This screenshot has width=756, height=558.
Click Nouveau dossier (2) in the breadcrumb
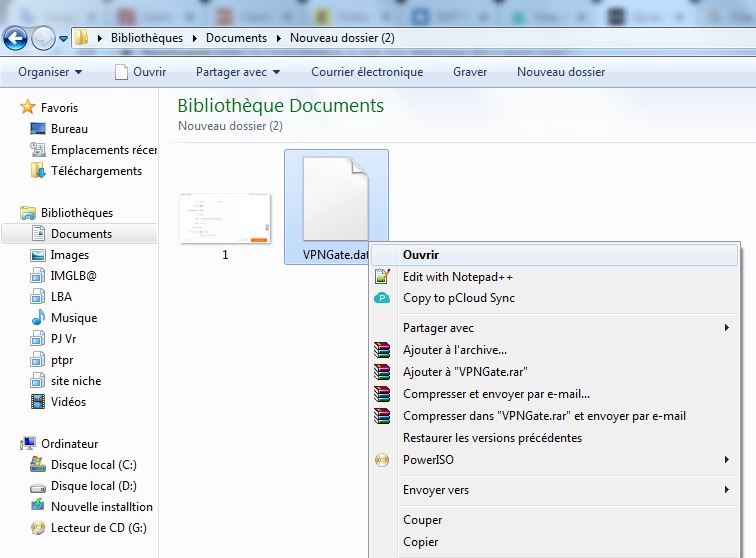(x=342, y=38)
